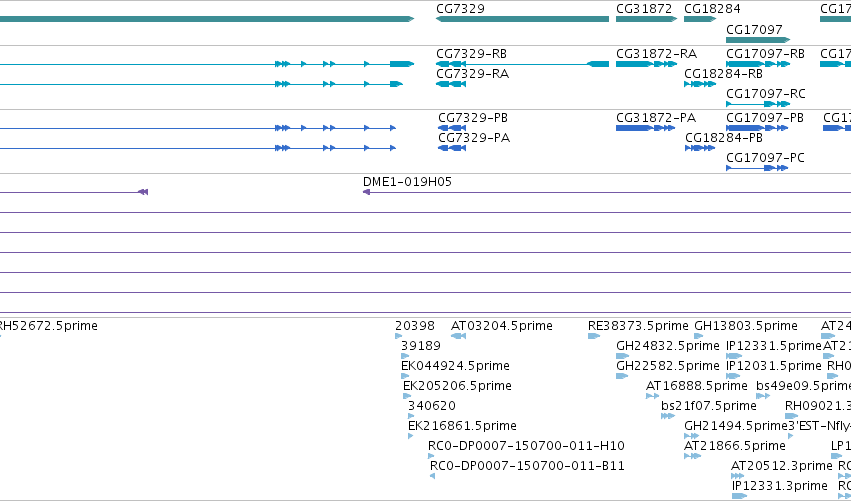Image resolution: width=851 pixels, height=501 pixels.
Task: Click EST label GH21494.5prime
Action: pos(735,426)
